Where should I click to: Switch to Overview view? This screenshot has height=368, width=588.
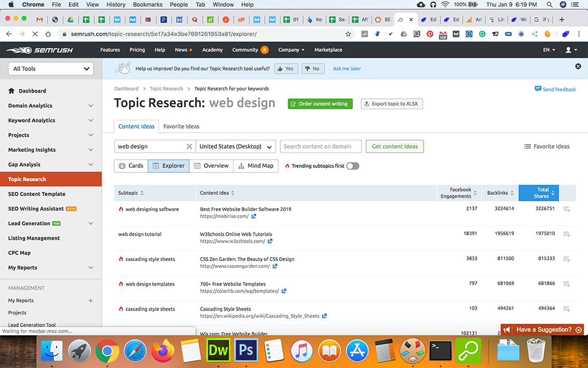(211, 166)
